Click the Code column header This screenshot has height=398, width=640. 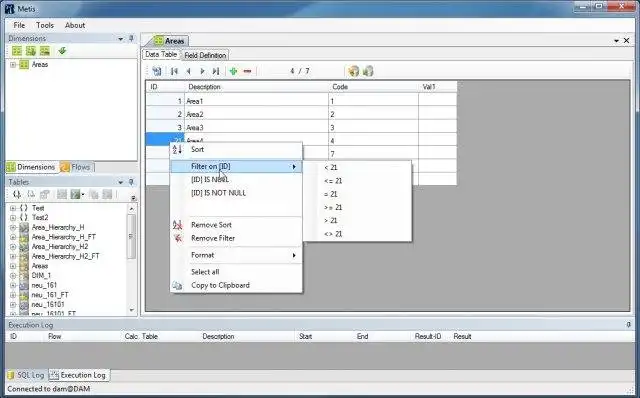click(373, 87)
